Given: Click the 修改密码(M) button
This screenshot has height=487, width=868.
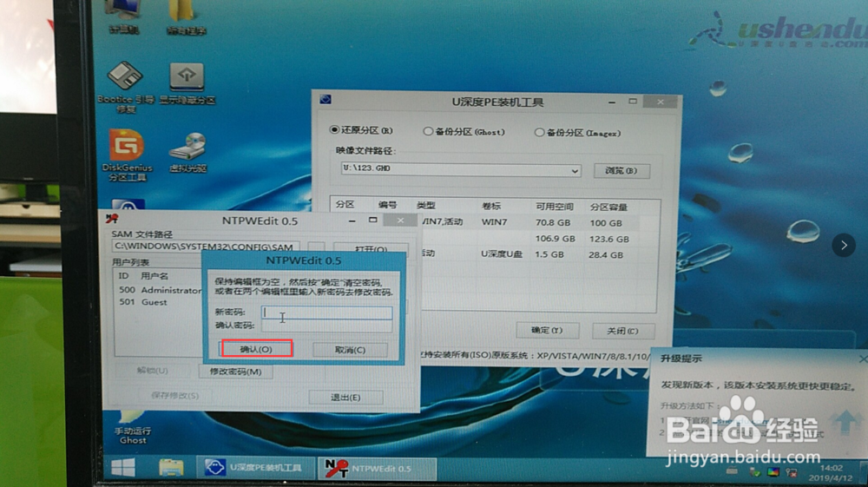Looking at the screenshot, I should pyautogui.click(x=236, y=372).
